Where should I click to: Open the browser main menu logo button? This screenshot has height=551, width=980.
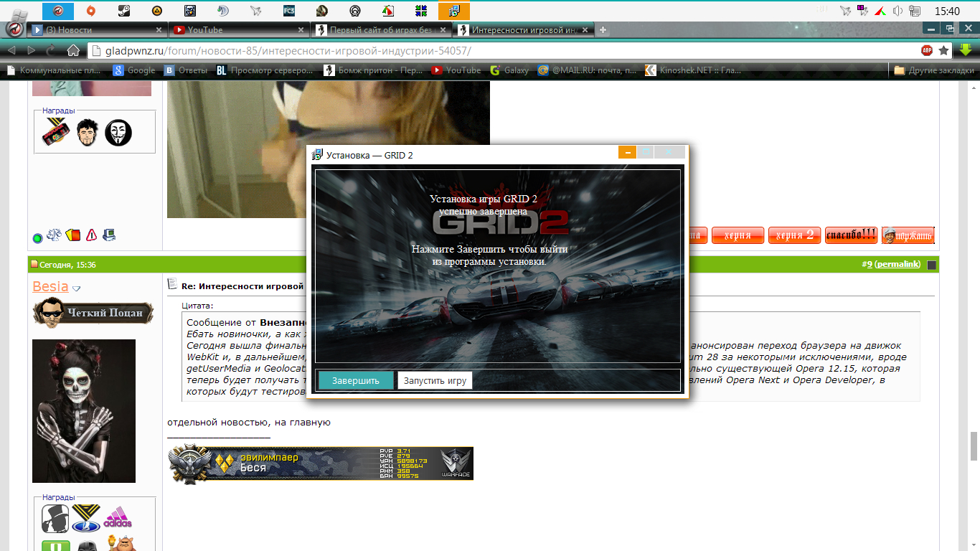pos(14,30)
